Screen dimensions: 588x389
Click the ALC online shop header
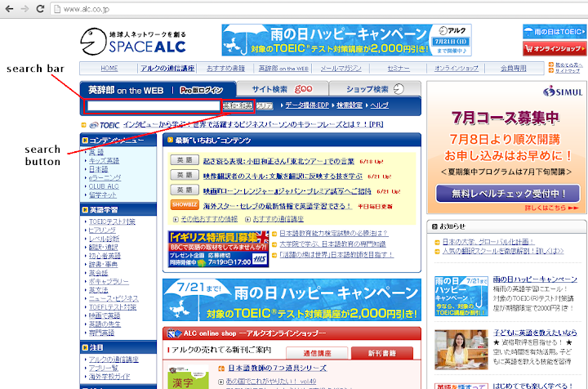(292, 333)
